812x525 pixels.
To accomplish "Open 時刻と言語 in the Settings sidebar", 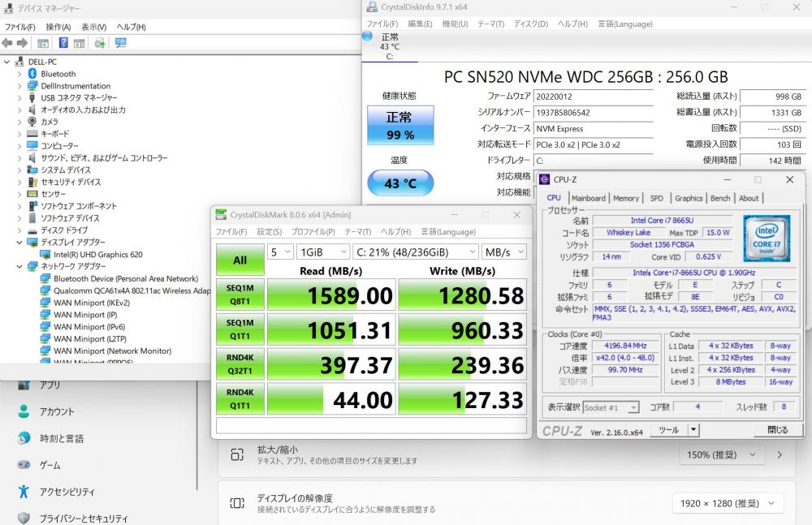I will (x=62, y=438).
